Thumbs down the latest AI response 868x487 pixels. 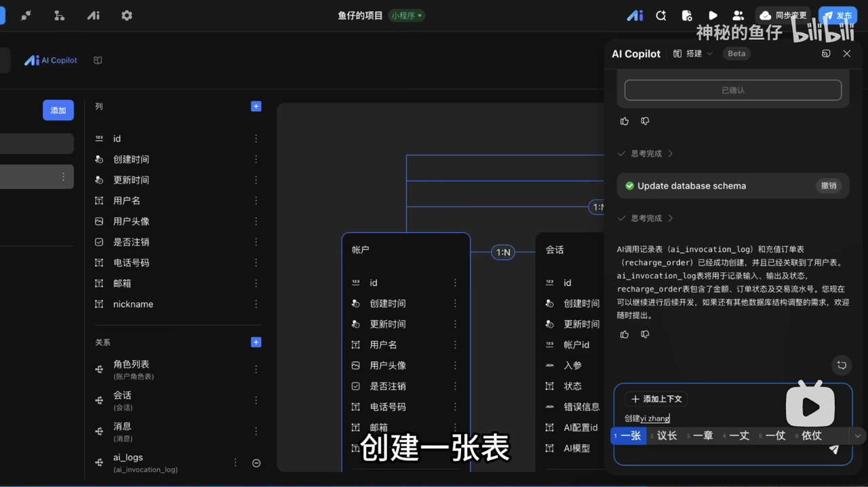[645, 334]
